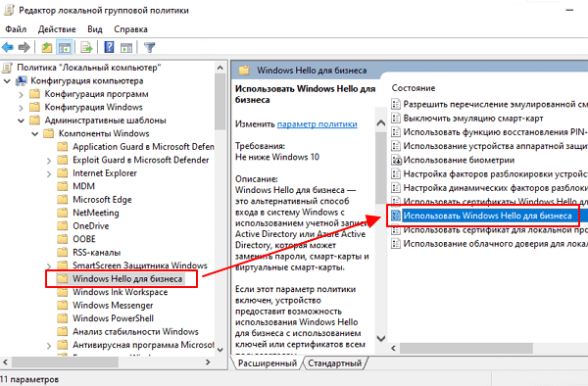This screenshot has width=588, height=386.
Task: Click the description pane scroll up arrow
Action: 380,122
